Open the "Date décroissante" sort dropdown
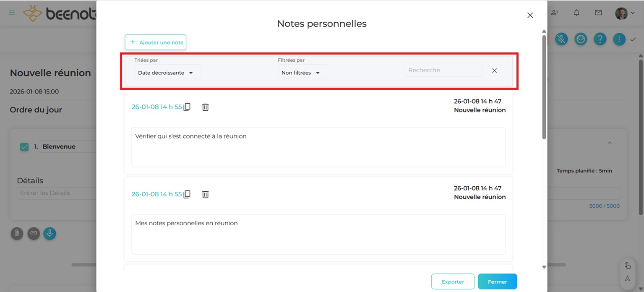 click(167, 73)
